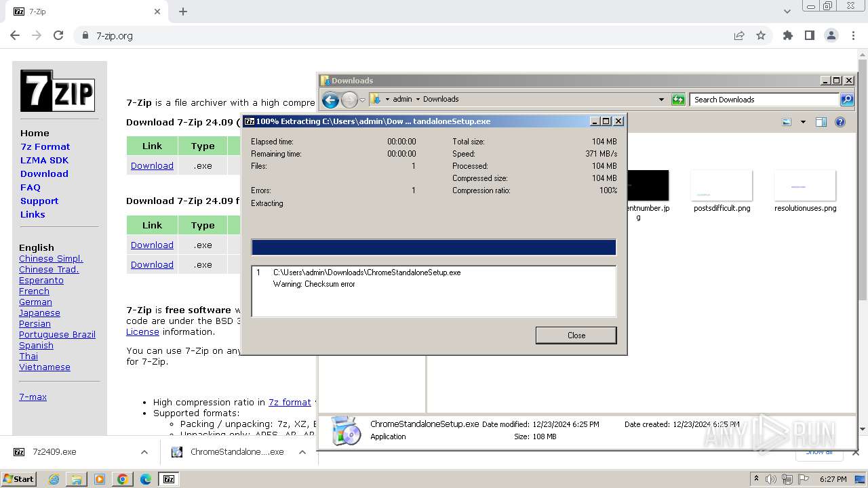This screenshot has width=868, height=488.
Task: Expand options for ChromeStandalone download
Action: (302, 451)
